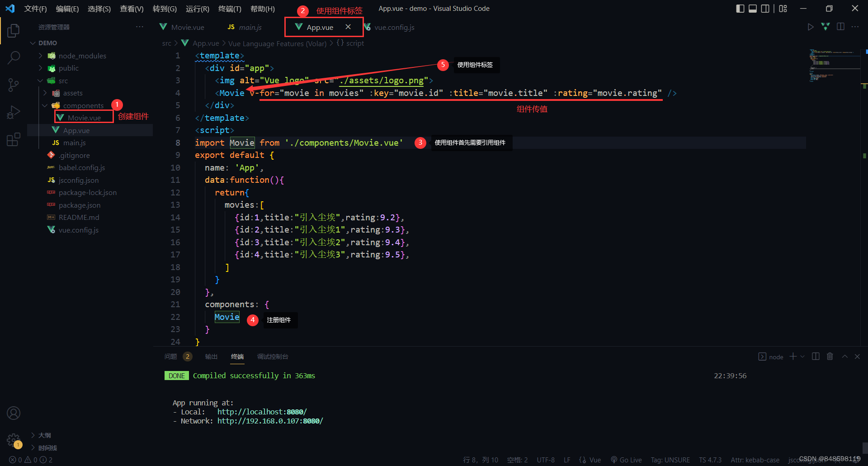
Task: Toggle secondary sidebar layout icon
Action: click(x=765, y=9)
